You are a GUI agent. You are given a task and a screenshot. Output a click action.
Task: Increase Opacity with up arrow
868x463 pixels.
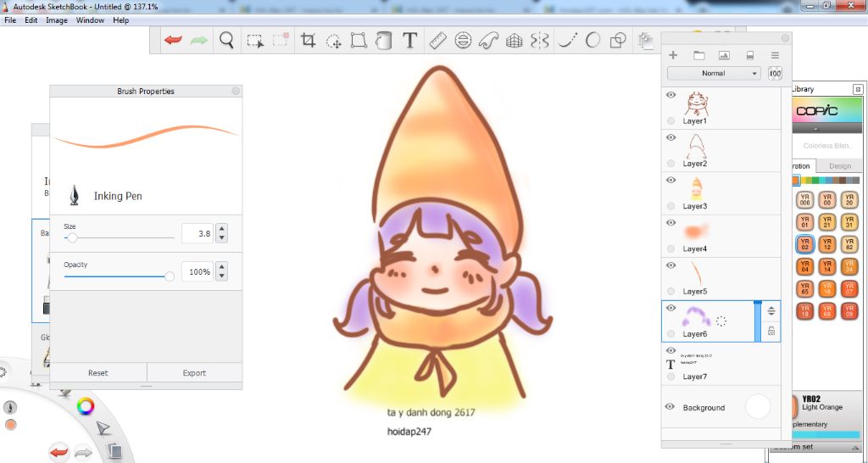tap(221, 267)
